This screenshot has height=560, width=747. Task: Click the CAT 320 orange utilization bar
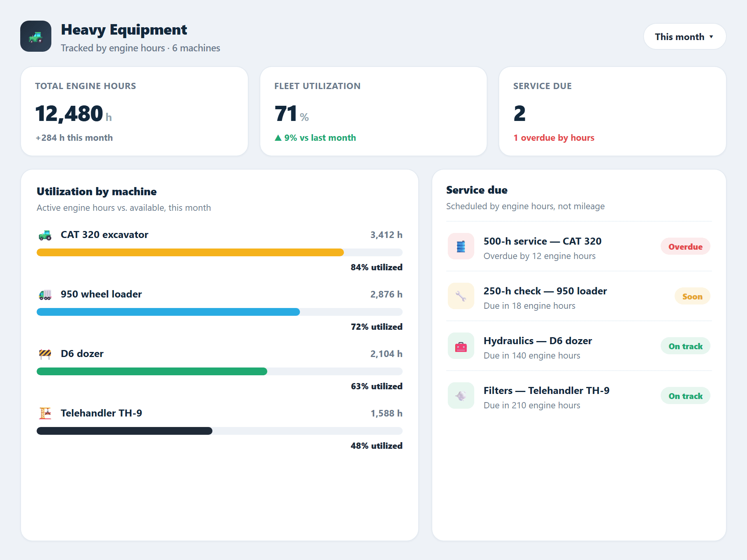click(190, 252)
